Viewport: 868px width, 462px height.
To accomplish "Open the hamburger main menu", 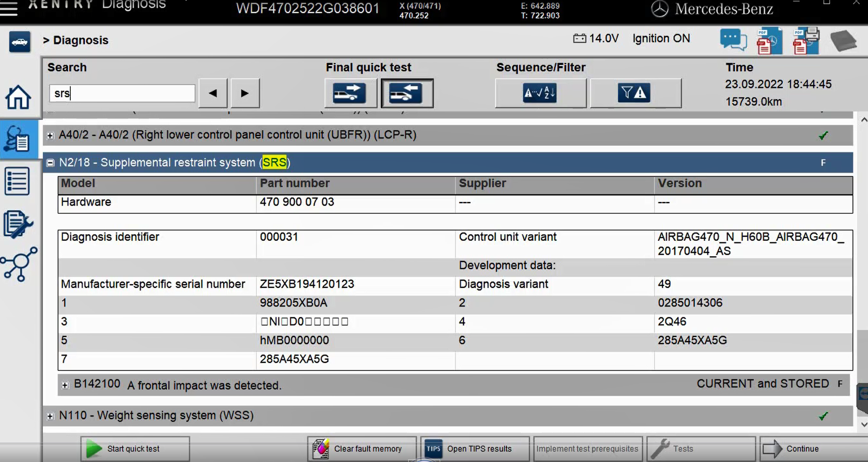I will (9, 8).
